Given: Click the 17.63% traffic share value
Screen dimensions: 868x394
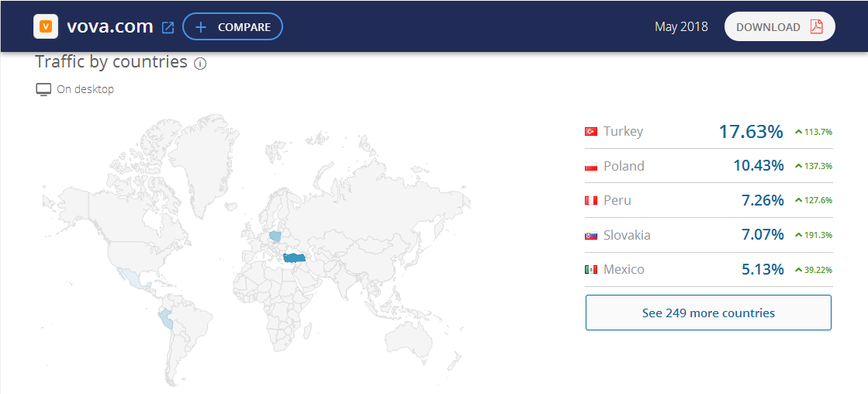Looking at the screenshot, I should [751, 132].
